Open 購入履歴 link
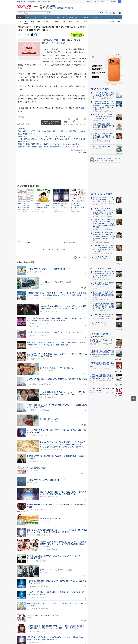This screenshot has width=138, height=644. pos(112,13)
